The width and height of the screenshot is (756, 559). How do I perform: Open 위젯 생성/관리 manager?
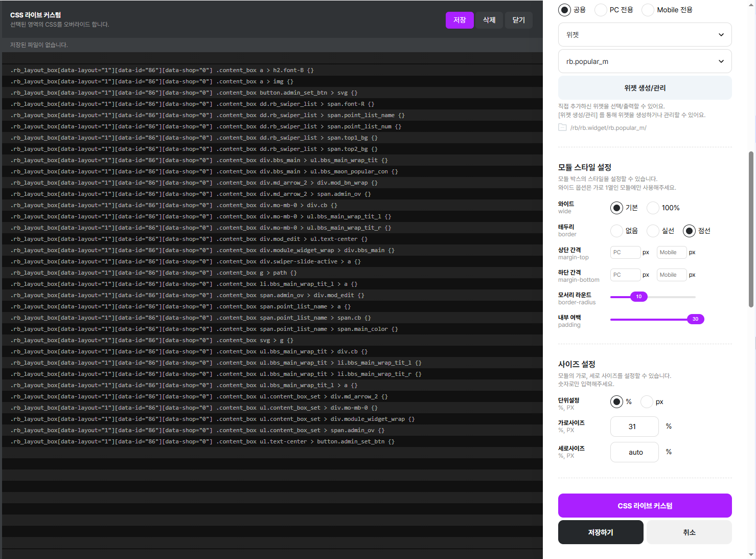pyautogui.click(x=645, y=88)
